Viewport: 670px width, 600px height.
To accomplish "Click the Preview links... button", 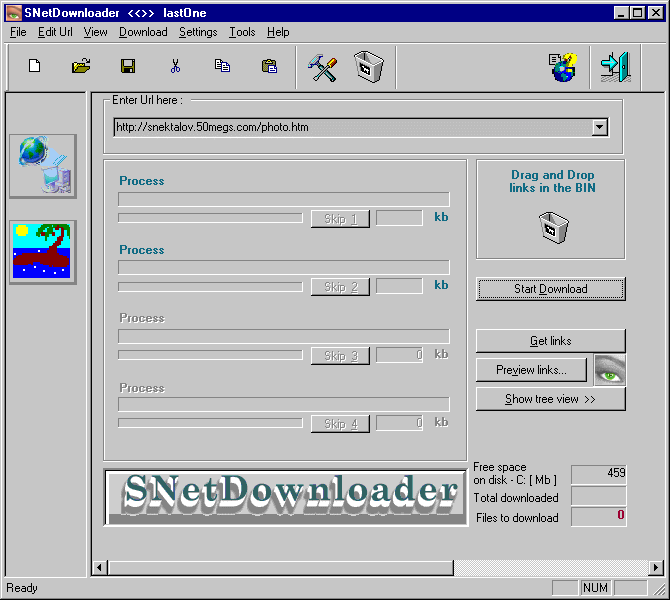I will [531, 370].
